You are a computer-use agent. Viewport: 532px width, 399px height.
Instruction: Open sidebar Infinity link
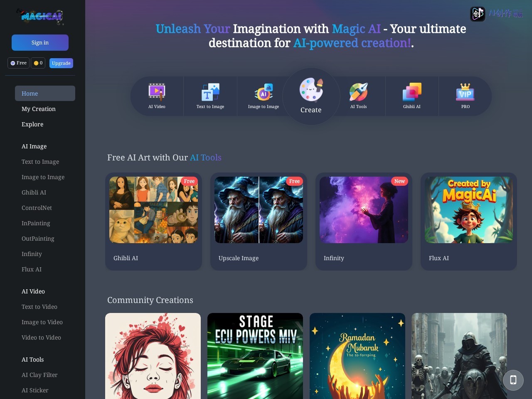32,254
